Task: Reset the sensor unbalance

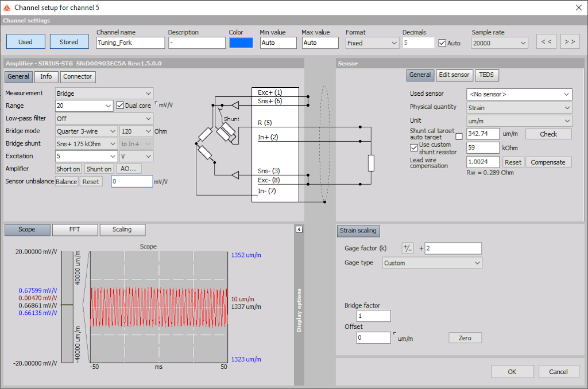Action: click(x=91, y=182)
